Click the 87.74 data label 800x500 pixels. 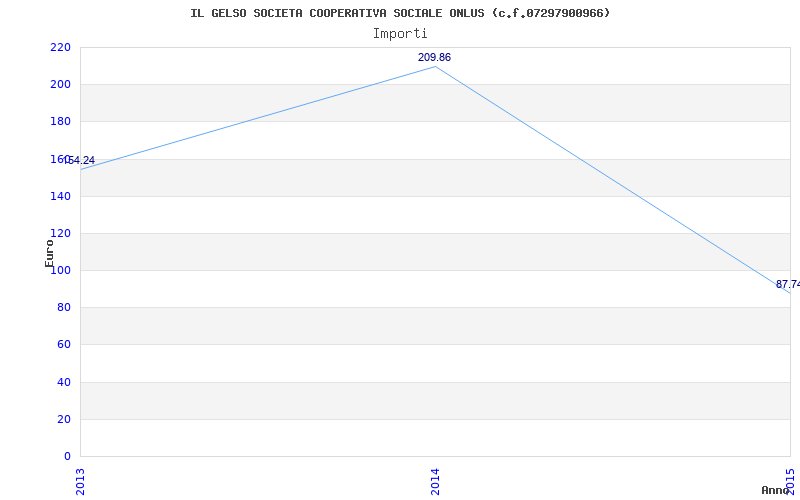pos(788,284)
